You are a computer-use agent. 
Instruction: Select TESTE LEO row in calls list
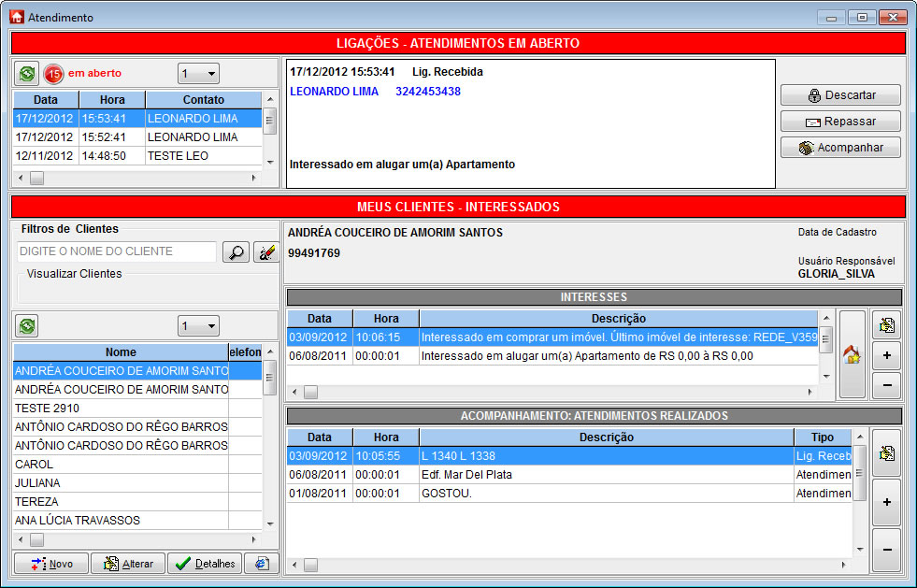[x=178, y=155]
